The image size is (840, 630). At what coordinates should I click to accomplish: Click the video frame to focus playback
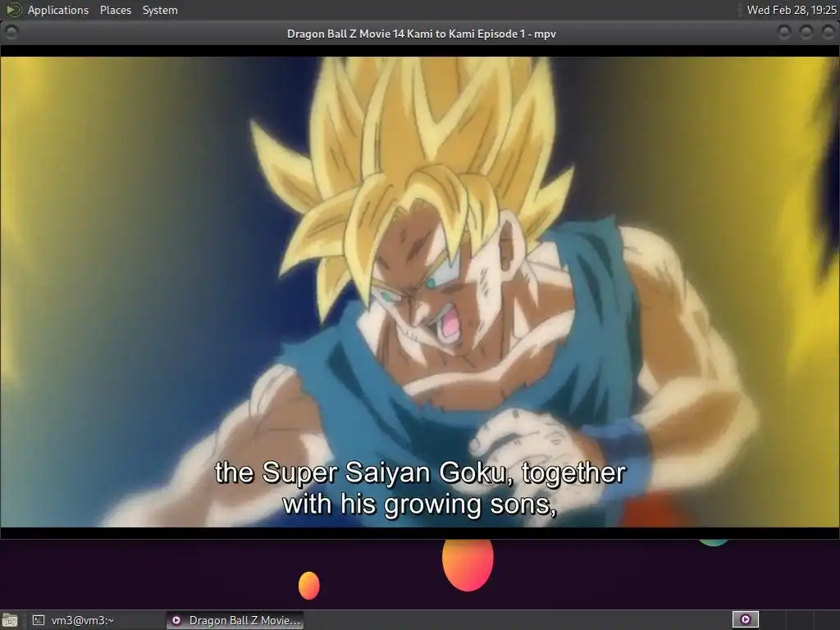point(420,292)
